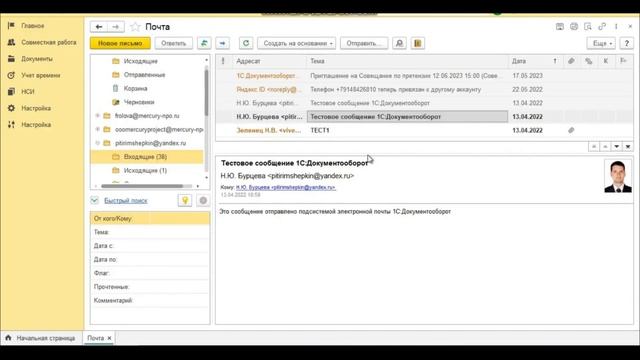Open the Черновики folder
Screen dimensions: 640x360
coord(139,102)
